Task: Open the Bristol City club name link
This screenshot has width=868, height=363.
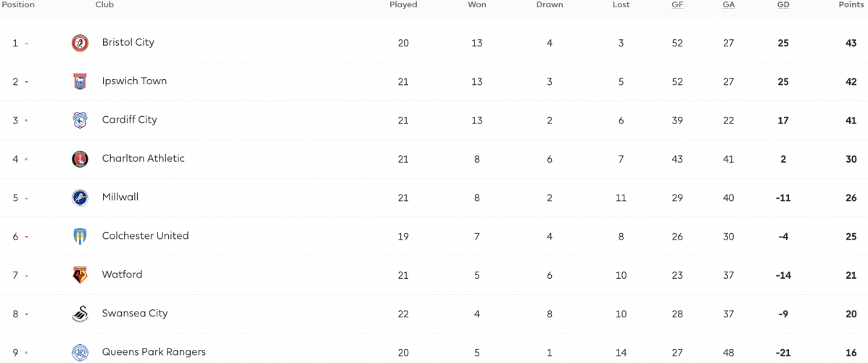Action: click(128, 42)
